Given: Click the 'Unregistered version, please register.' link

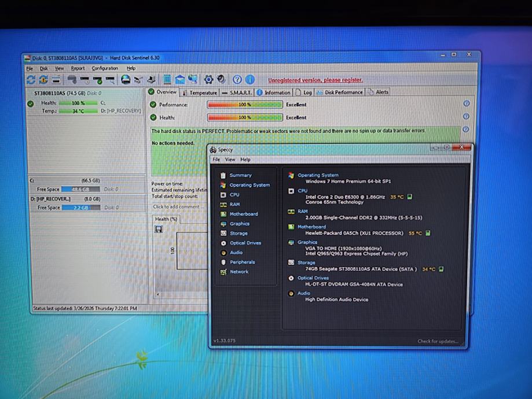Looking at the screenshot, I should 315,80.
